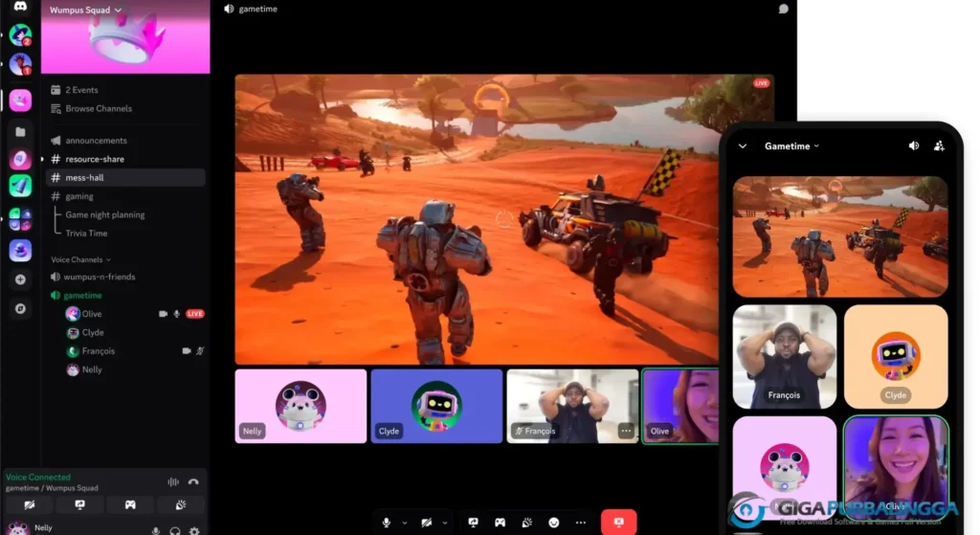Open soundboard in the Voice Connected panel

pyautogui.click(x=181, y=504)
